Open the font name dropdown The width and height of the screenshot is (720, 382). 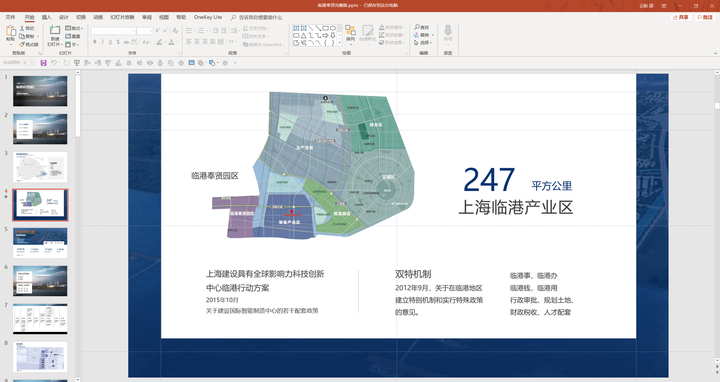pyautogui.click(x=134, y=31)
